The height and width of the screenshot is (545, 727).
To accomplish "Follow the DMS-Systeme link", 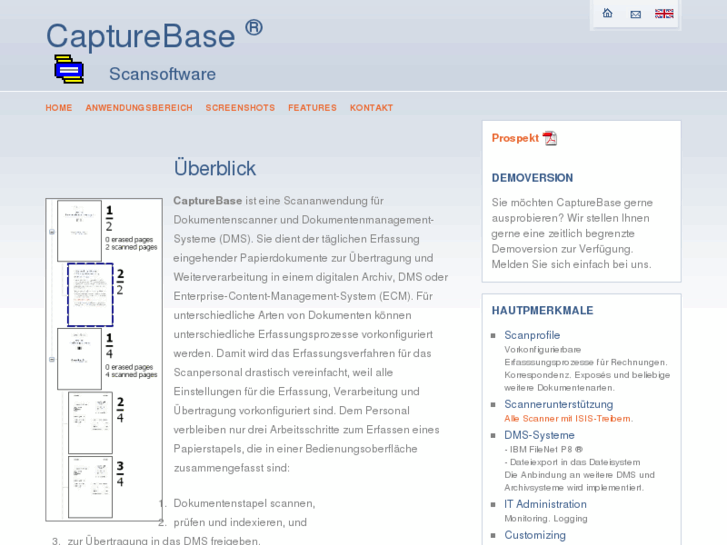I will (x=539, y=435).
